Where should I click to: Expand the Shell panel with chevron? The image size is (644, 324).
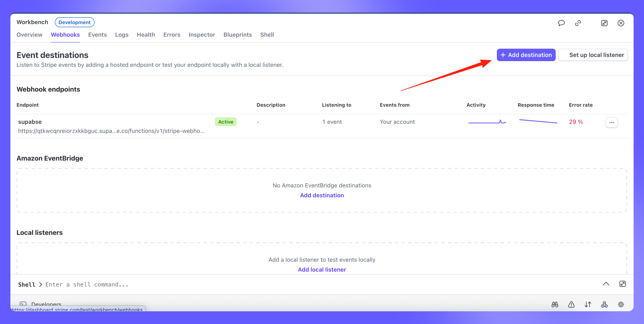[x=606, y=284]
